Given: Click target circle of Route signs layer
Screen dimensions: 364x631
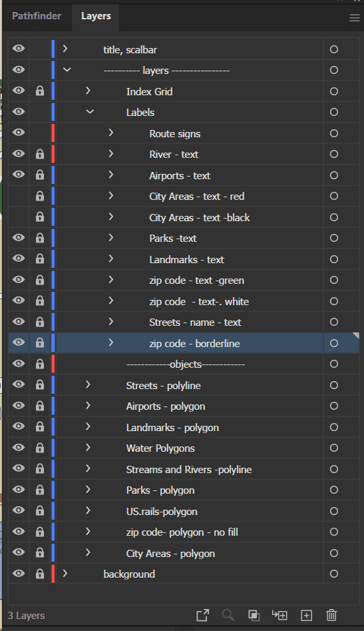Looking at the screenshot, I should 334,133.
